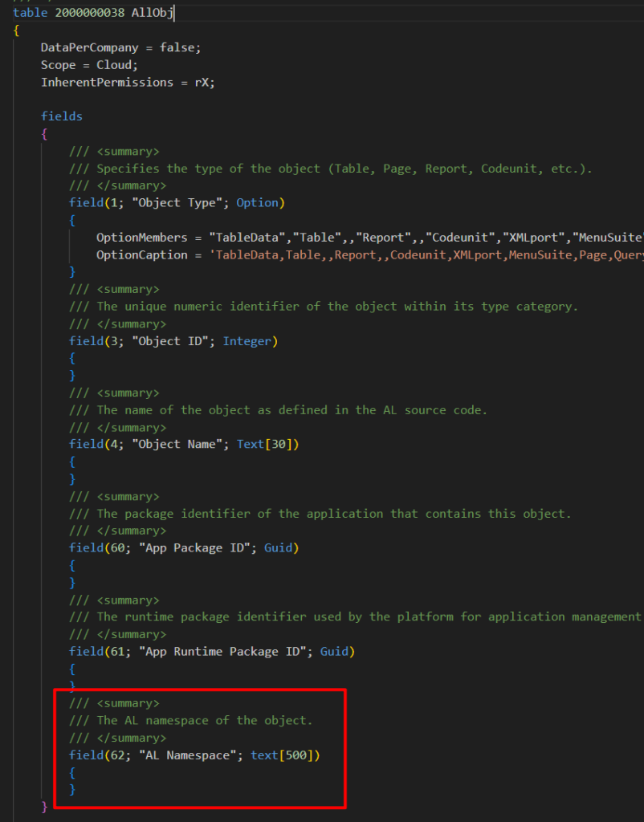Click table ID number 2000000038

pos(89,13)
